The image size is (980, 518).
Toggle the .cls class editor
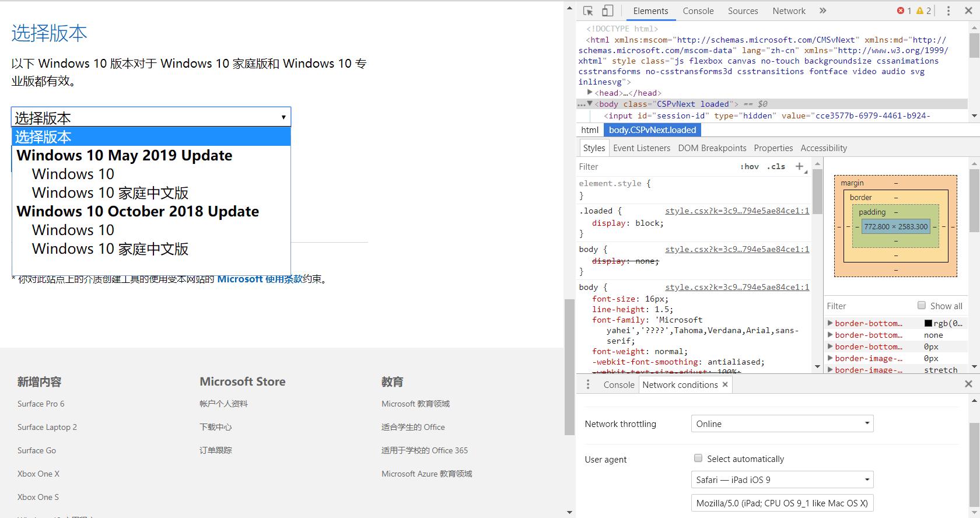[776, 166]
